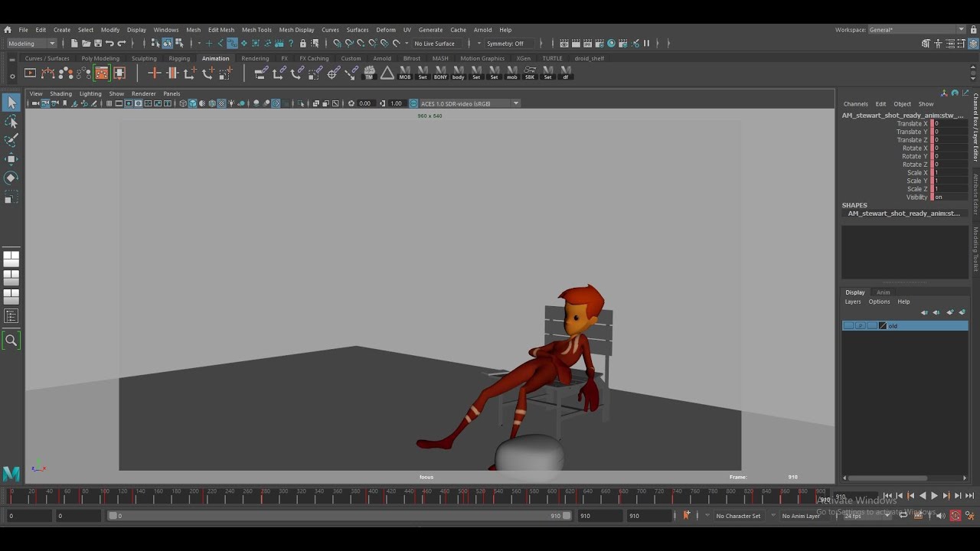The width and height of the screenshot is (980, 551).
Task: Toggle visibility box of old layer
Action: tap(848, 326)
